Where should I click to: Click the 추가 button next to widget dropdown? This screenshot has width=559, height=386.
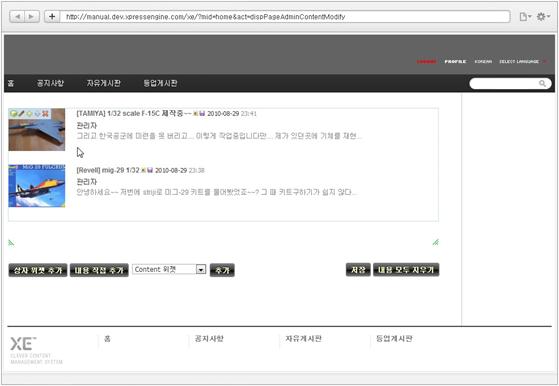(x=222, y=270)
